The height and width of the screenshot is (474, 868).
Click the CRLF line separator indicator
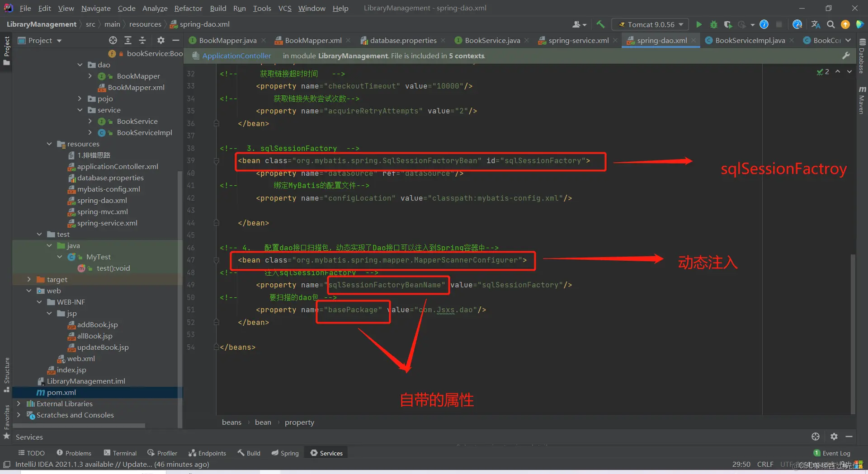pyautogui.click(x=765, y=464)
